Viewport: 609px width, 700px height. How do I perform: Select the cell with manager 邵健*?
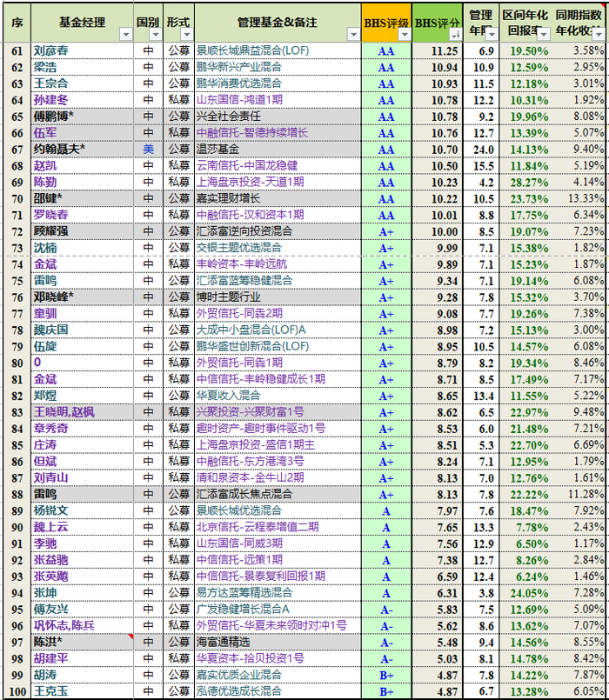point(82,198)
